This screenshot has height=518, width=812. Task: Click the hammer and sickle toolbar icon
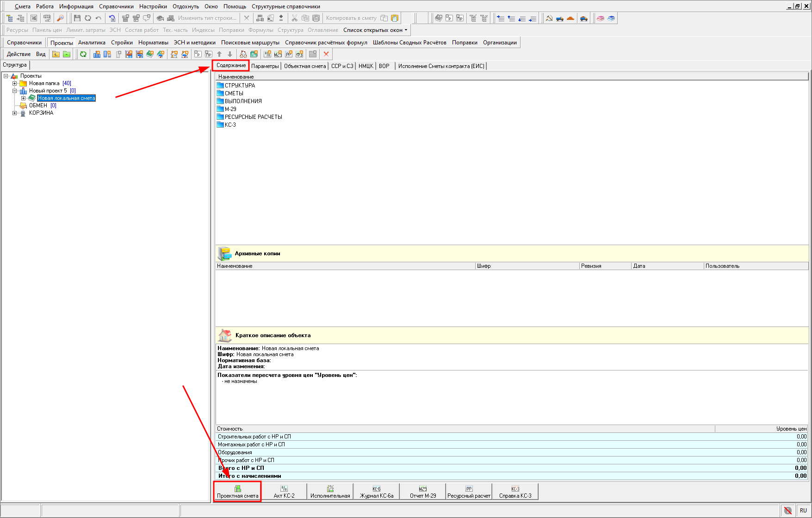tap(549, 18)
